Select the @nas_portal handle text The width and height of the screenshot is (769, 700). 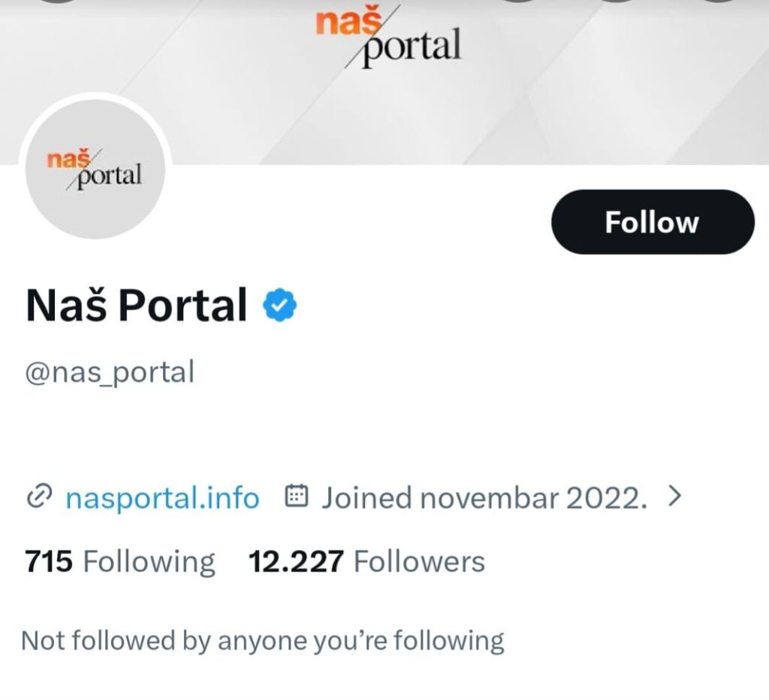click(x=110, y=372)
